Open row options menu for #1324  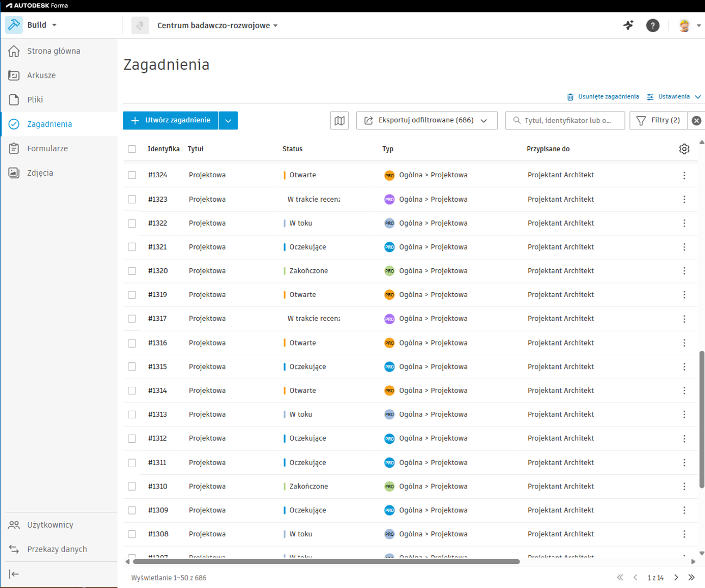click(684, 175)
